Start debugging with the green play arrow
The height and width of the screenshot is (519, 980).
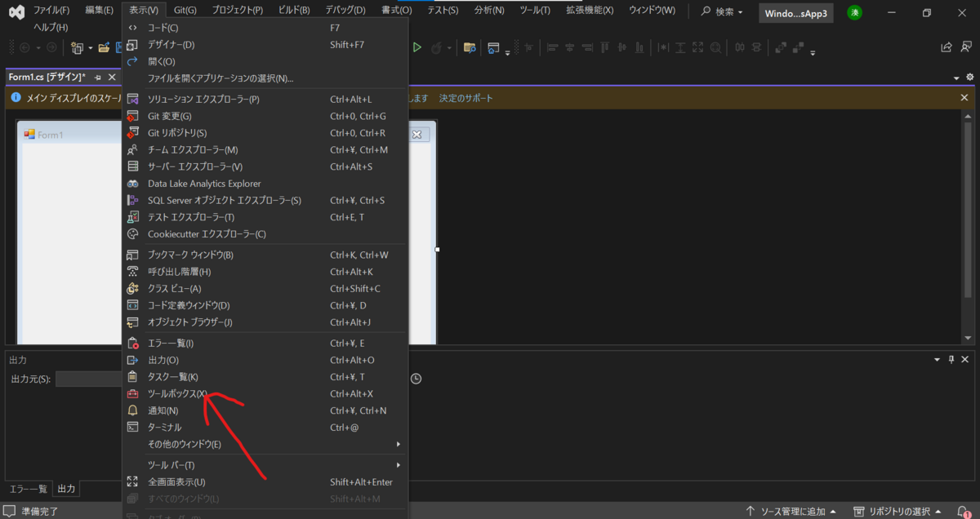(x=416, y=47)
